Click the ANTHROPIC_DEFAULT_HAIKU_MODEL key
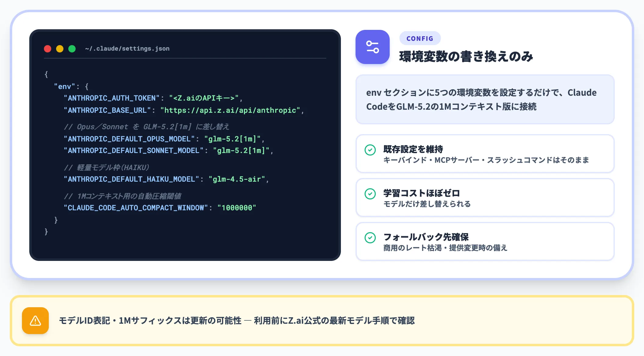 pos(131,179)
